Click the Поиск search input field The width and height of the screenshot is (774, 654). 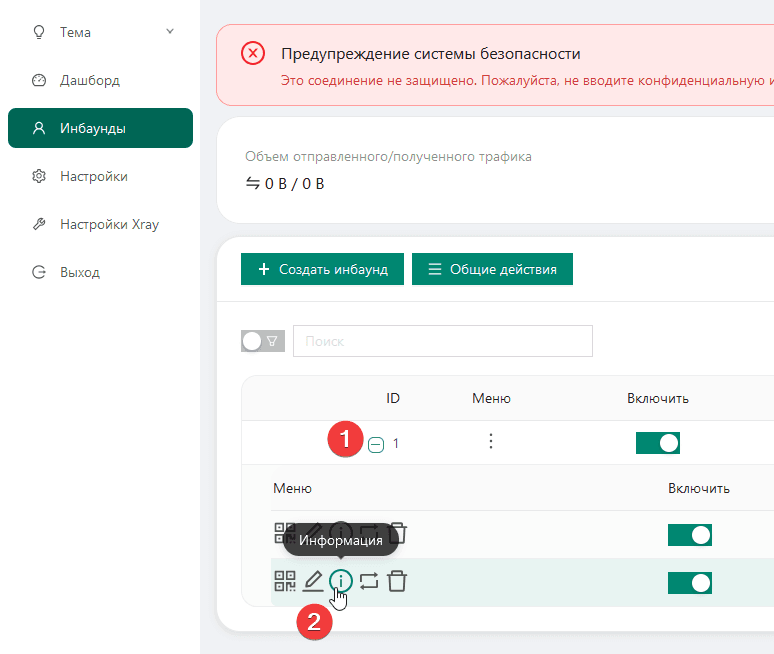point(442,341)
